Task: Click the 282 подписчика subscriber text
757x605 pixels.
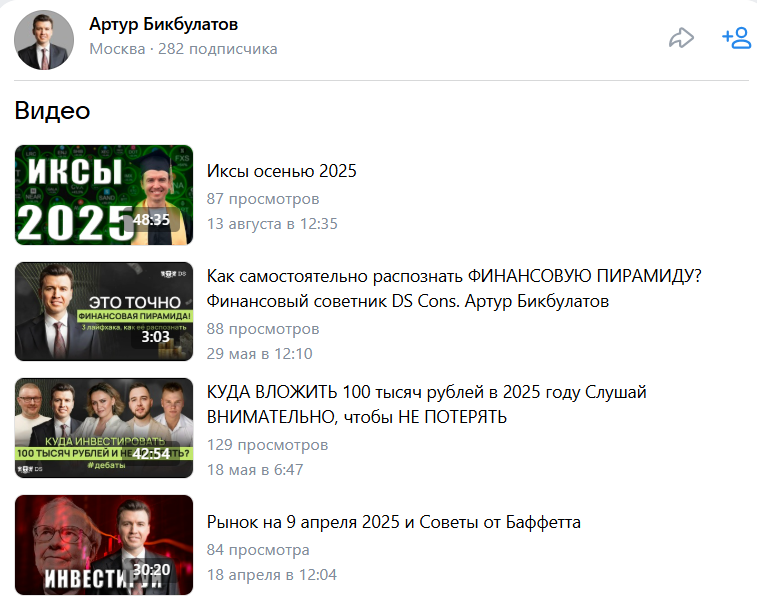Action: [218, 49]
